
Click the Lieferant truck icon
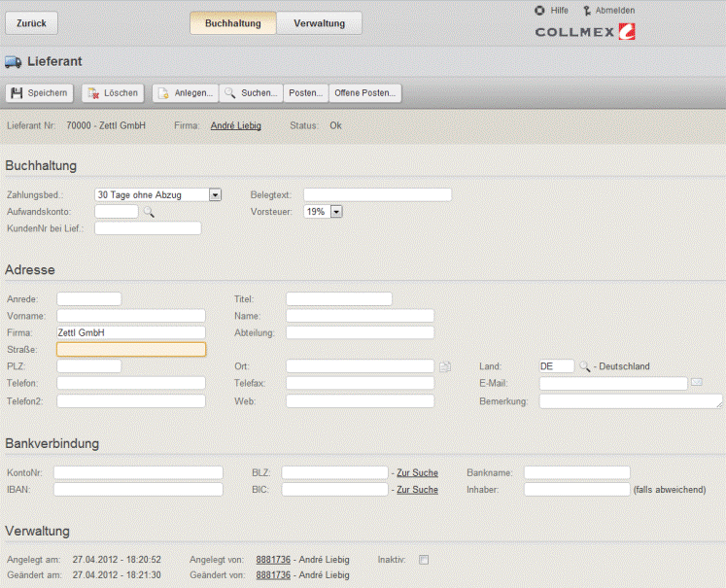point(13,61)
